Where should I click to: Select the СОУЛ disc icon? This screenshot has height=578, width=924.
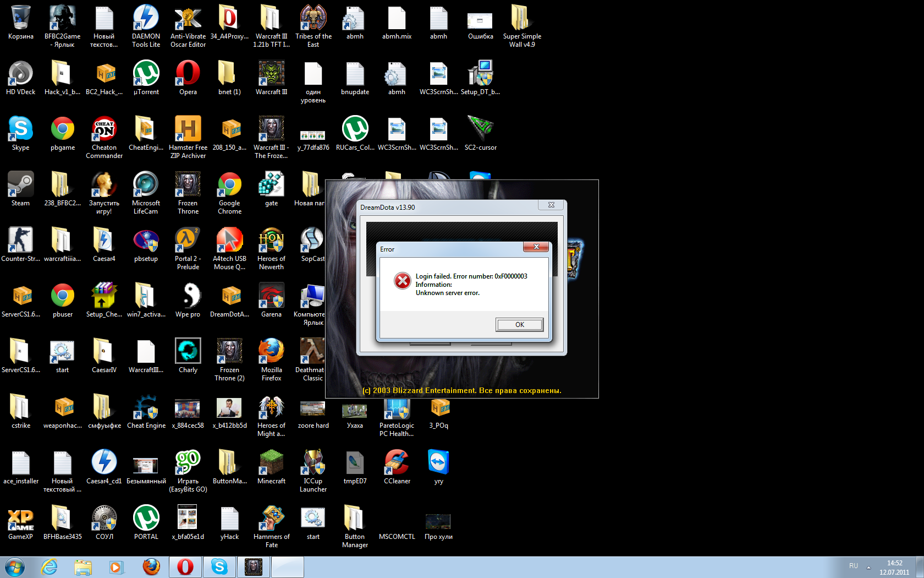[x=105, y=523]
